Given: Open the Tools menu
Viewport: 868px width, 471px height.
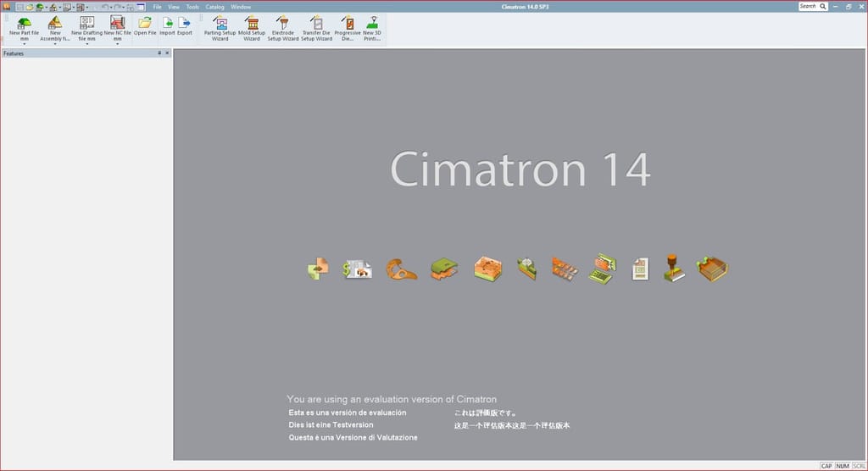Looking at the screenshot, I should 192,7.
